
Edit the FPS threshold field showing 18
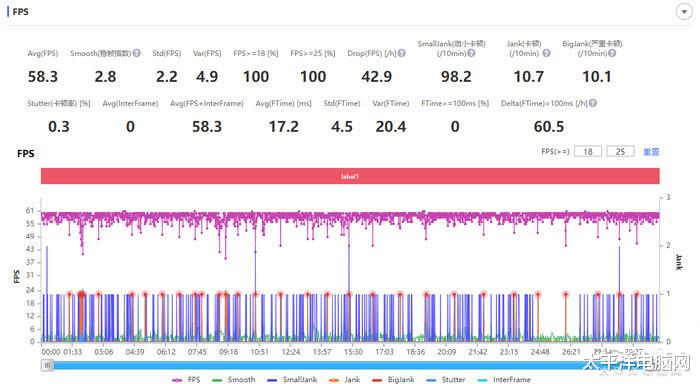point(588,151)
